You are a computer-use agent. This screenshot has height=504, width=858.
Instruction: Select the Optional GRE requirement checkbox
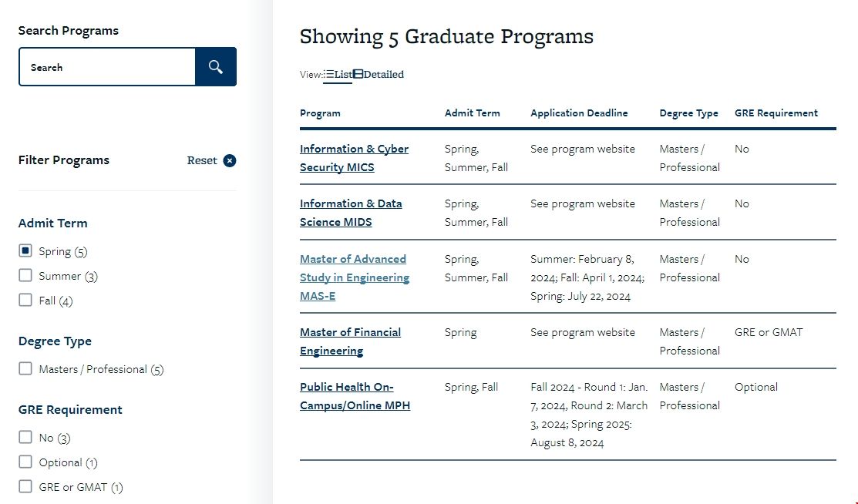coord(25,462)
